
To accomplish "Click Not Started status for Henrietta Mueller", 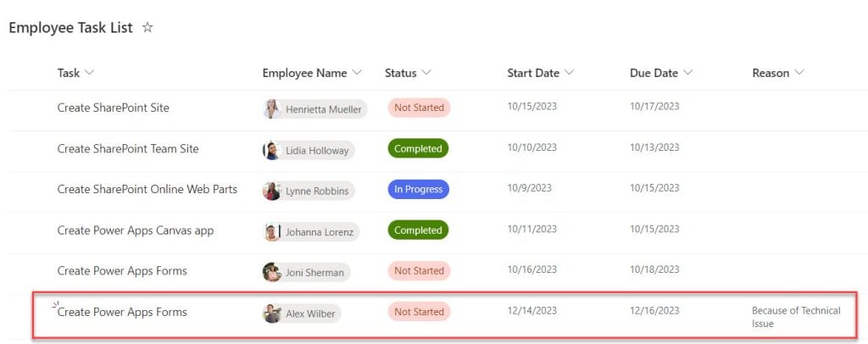I will tap(419, 108).
